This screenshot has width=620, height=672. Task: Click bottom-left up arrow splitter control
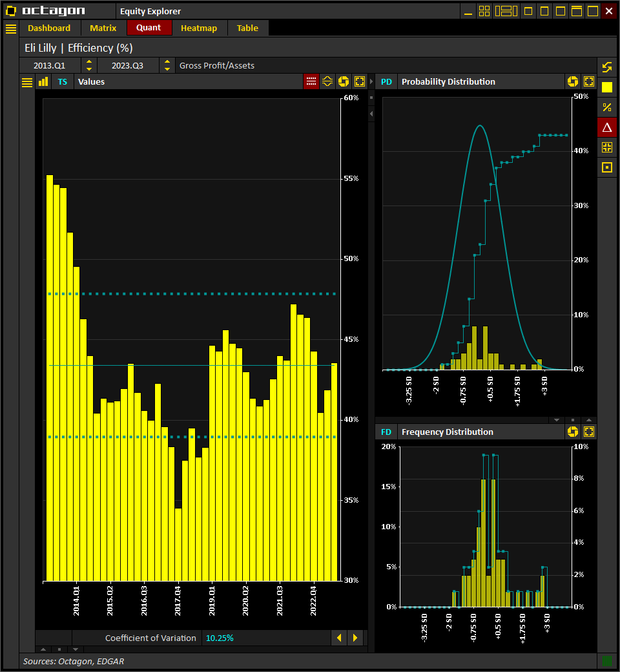tap(43, 649)
